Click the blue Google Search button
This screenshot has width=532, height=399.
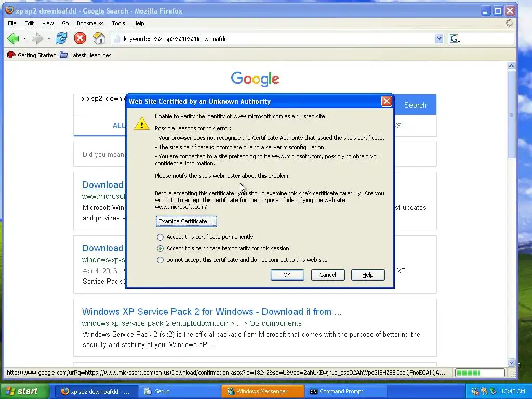pyautogui.click(x=415, y=105)
